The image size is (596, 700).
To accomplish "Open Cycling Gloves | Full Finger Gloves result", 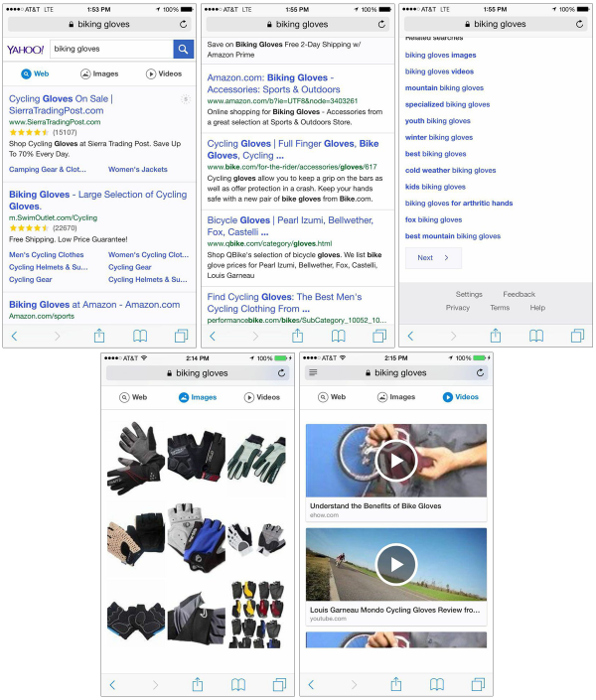I will coord(293,150).
